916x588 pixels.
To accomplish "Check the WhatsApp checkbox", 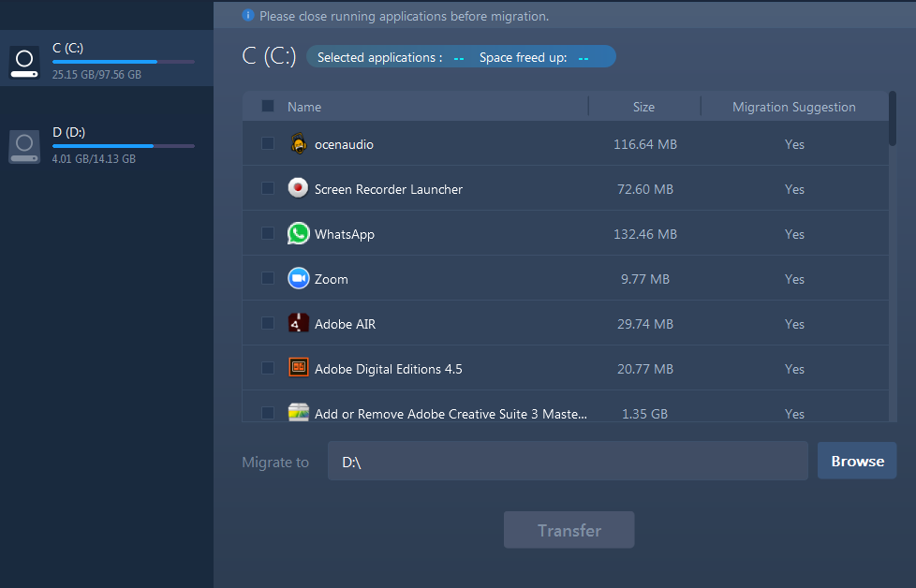I will point(268,233).
